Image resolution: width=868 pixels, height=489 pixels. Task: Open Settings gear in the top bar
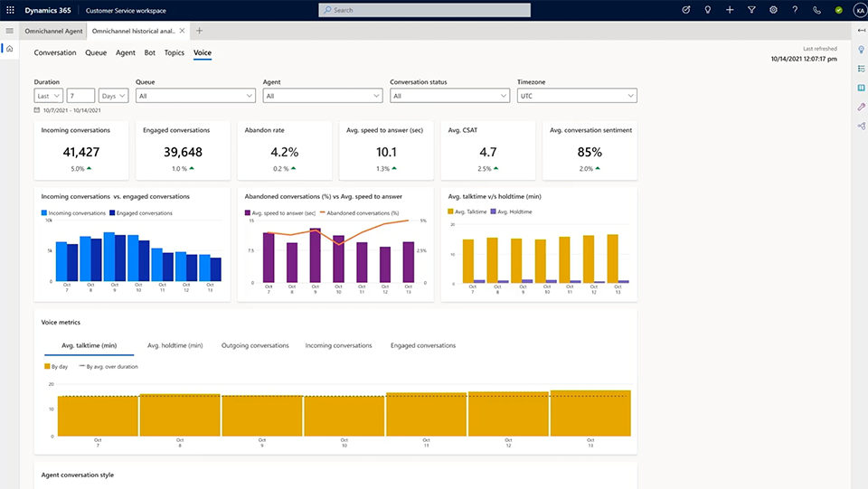[773, 10]
